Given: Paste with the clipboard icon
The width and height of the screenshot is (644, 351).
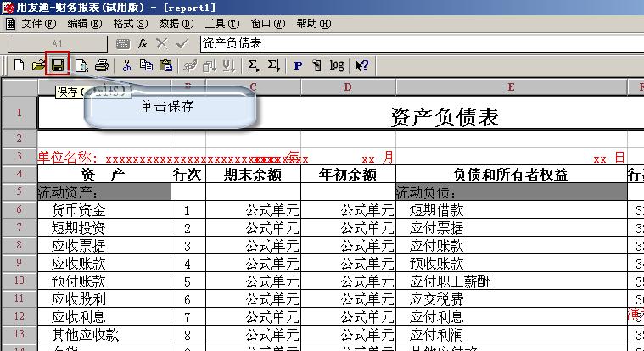Looking at the screenshot, I should tap(165, 65).
